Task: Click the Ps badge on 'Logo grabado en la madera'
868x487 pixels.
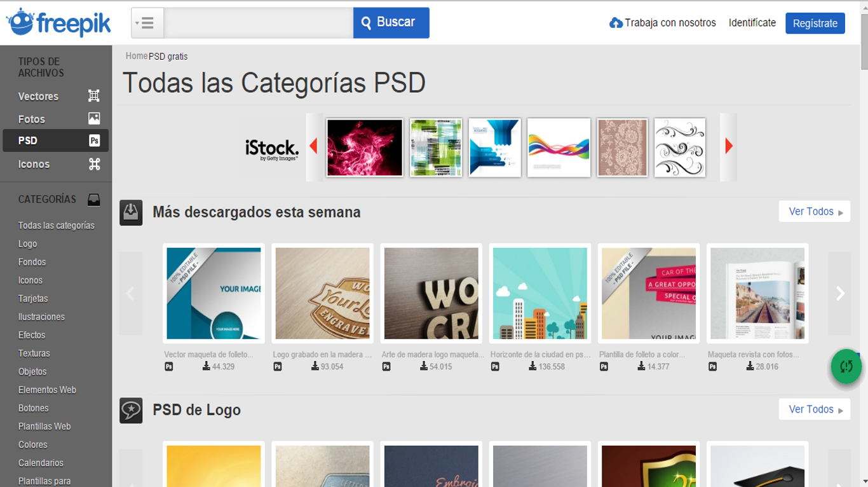Action: point(277,366)
